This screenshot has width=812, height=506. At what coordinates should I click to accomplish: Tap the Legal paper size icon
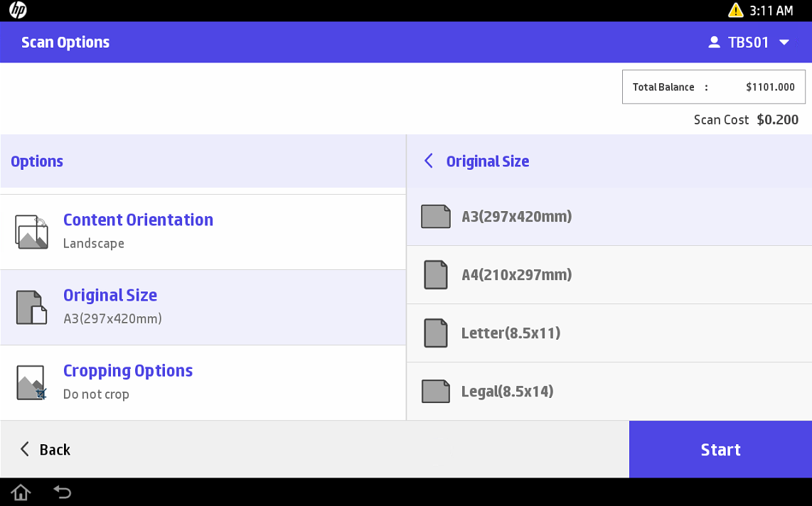435,392
